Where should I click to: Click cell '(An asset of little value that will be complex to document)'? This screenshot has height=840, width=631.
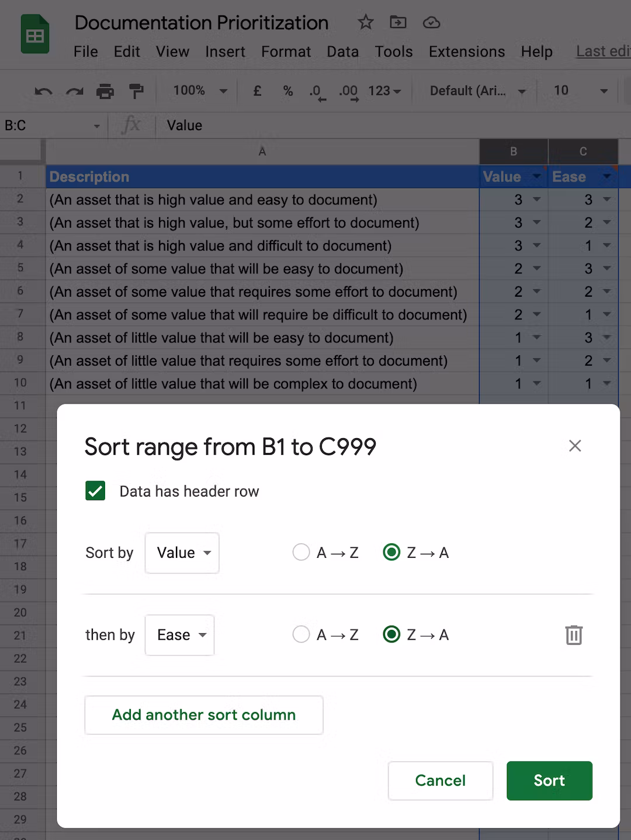click(x=262, y=384)
